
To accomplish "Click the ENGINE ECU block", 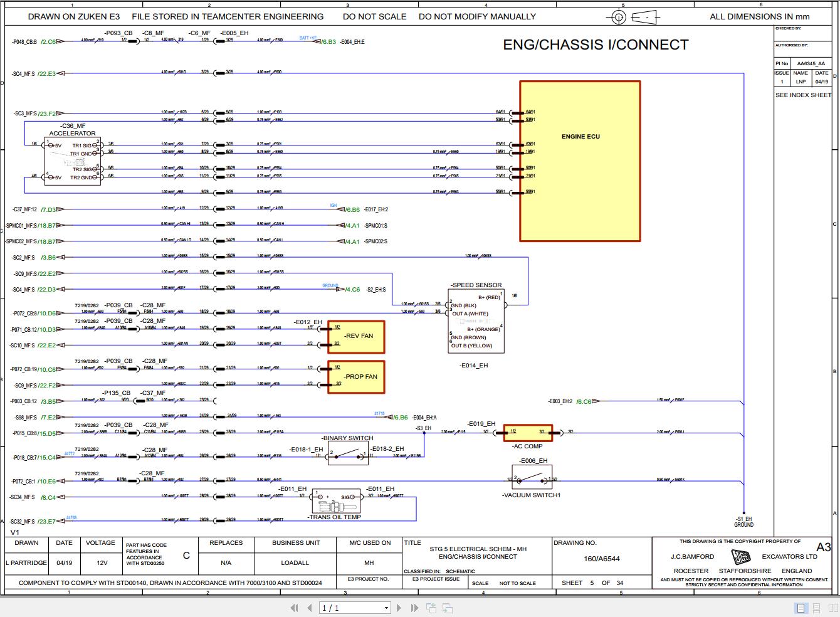I will point(580,160).
